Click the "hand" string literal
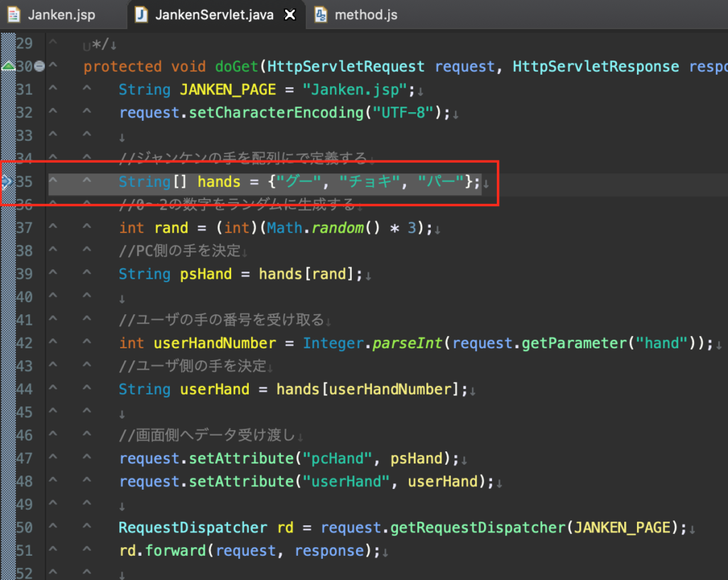 [662, 343]
